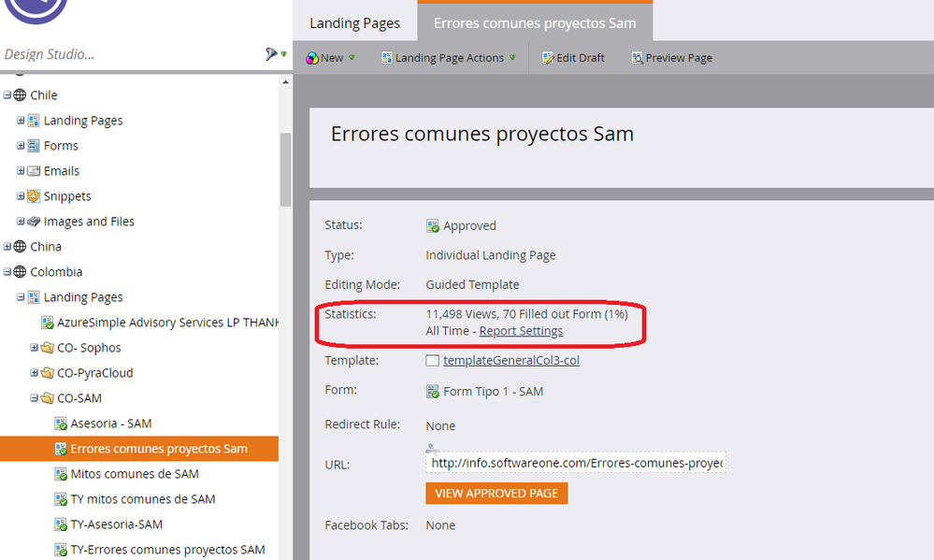Image resolution: width=934 pixels, height=560 pixels.
Task: Collapse the CO-SAM folder
Action: tap(34, 398)
